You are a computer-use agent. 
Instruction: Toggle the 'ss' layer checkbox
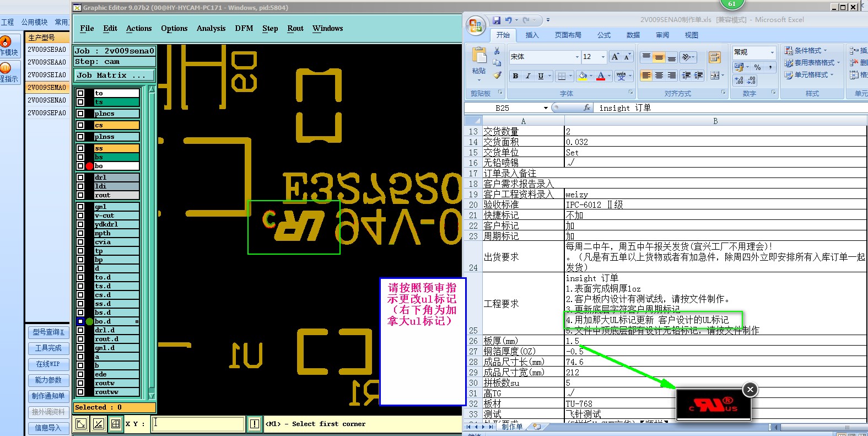coord(80,148)
